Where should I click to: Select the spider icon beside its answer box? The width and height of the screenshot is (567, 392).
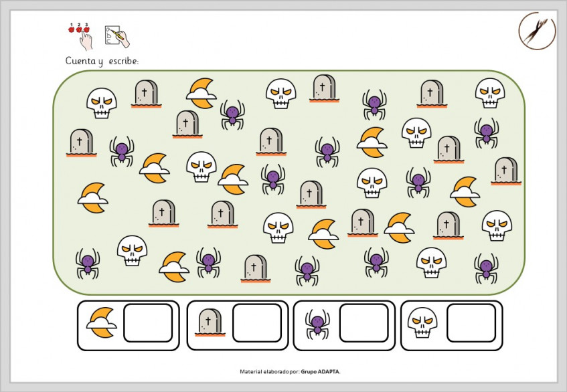pyautogui.click(x=317, y=324)
